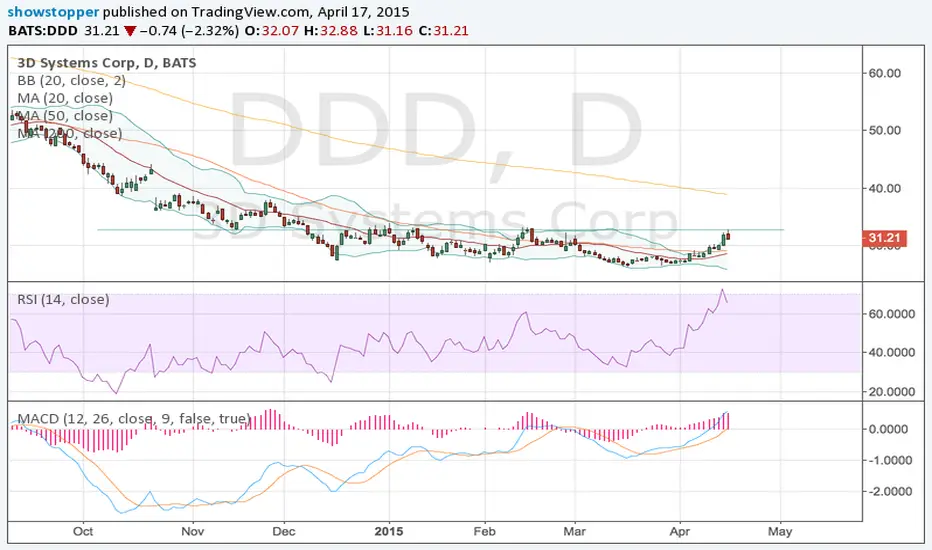
Task: Select the MA (200, close) indicator label
Action: click(x=70, y=133)
